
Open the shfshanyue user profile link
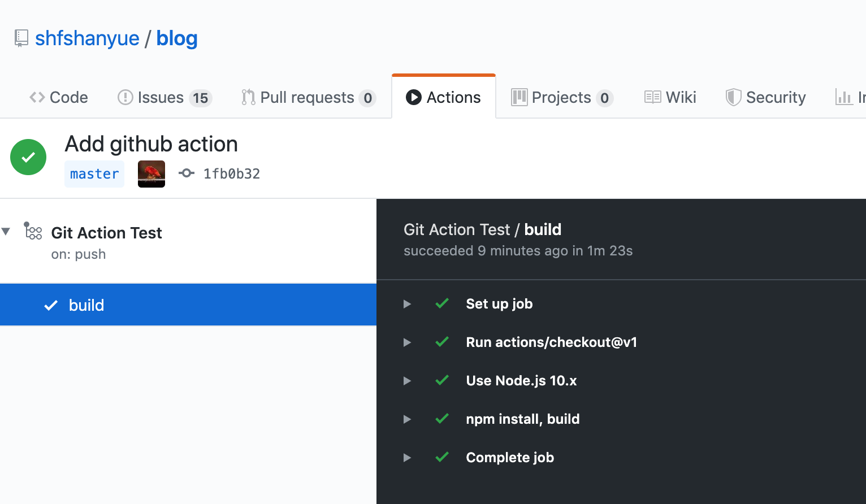point(87,38)
